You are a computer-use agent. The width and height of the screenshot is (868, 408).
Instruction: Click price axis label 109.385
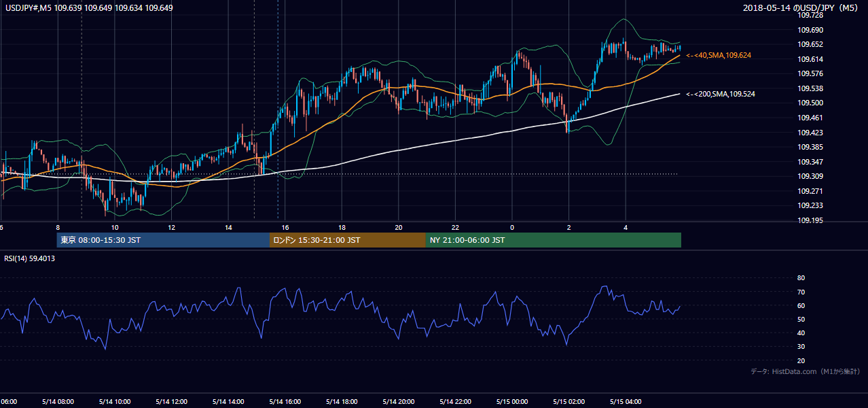click(x=809, y=147)
